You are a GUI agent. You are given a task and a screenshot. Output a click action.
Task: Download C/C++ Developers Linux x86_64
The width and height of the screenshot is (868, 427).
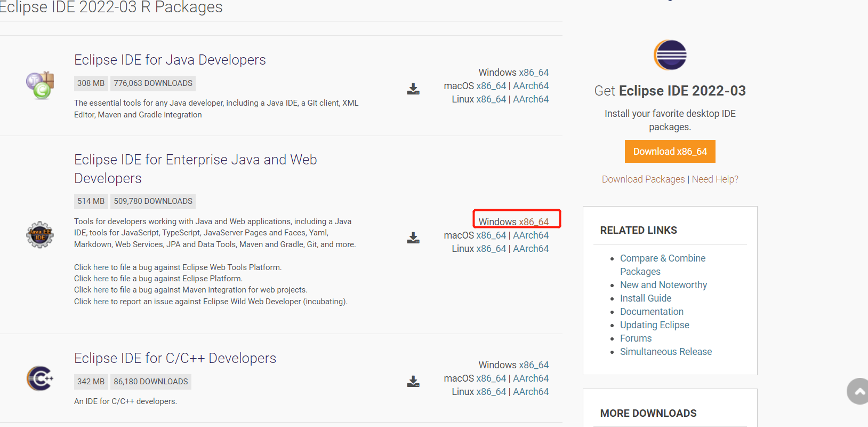click(x=491, y=392)
